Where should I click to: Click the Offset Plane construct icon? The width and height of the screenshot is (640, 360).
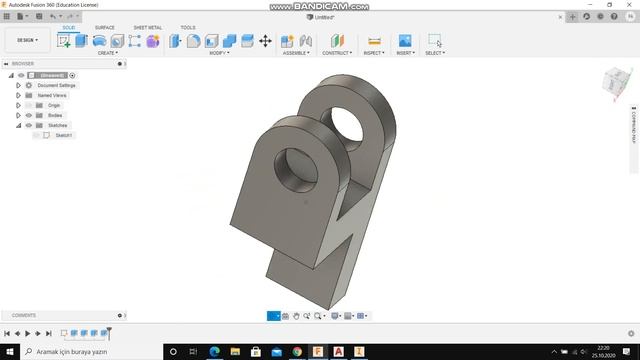pyautogui.click(x=337, y=41)
